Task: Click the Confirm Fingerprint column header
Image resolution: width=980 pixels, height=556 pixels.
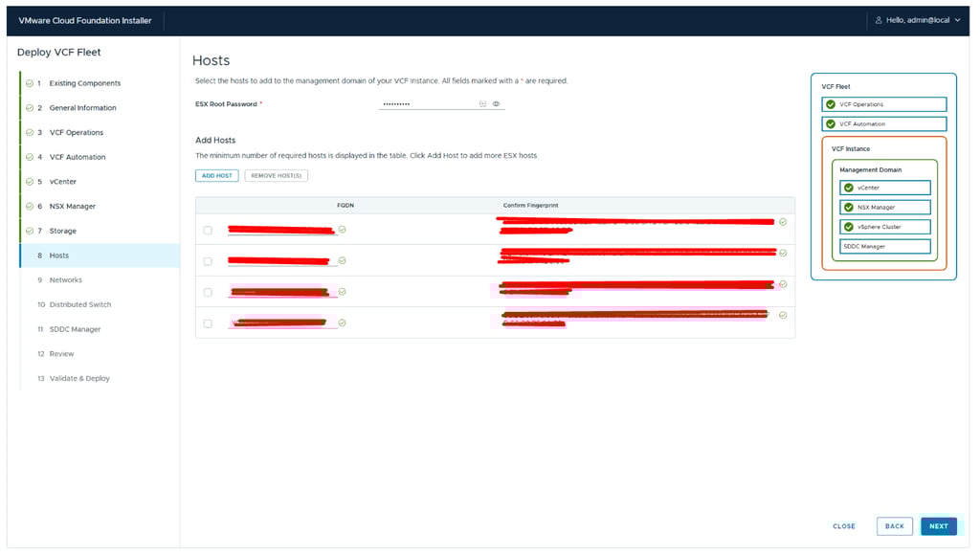Action: pos(530,206)
